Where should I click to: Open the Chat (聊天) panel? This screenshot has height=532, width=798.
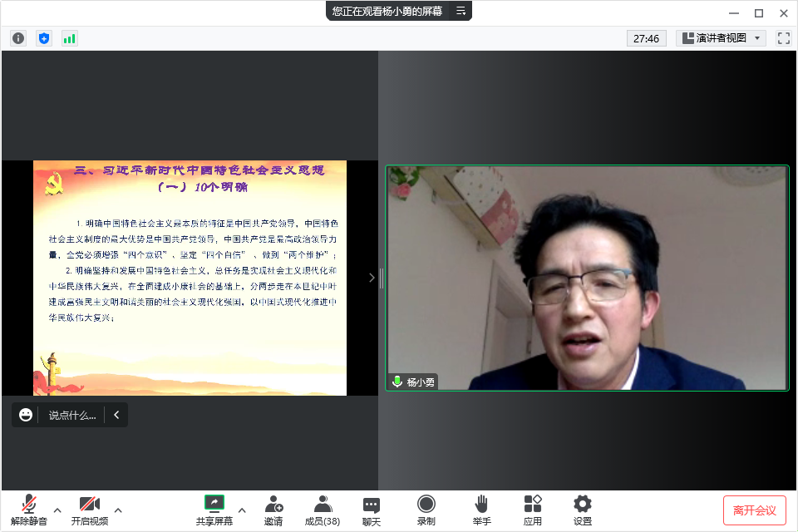(x=372, y=510)
